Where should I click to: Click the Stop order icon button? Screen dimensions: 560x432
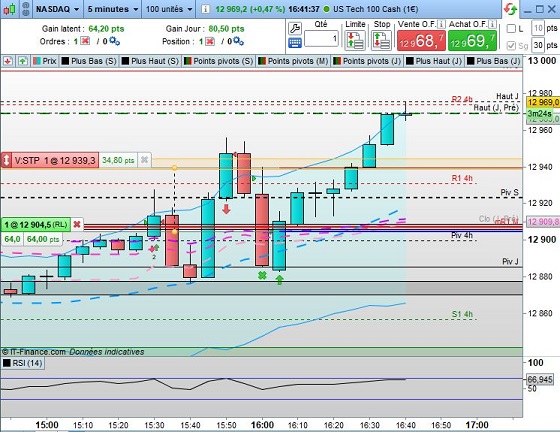pyautogui.click(x=382, y=40)
